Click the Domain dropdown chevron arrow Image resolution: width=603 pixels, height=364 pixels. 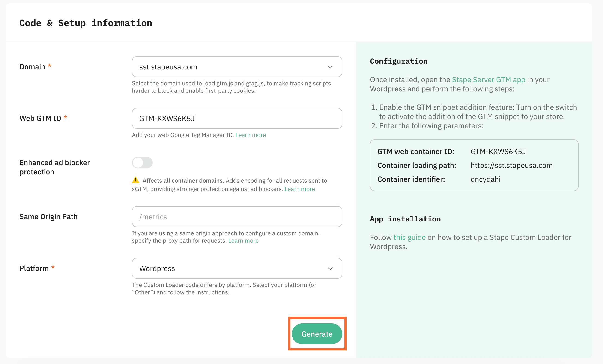330,67
